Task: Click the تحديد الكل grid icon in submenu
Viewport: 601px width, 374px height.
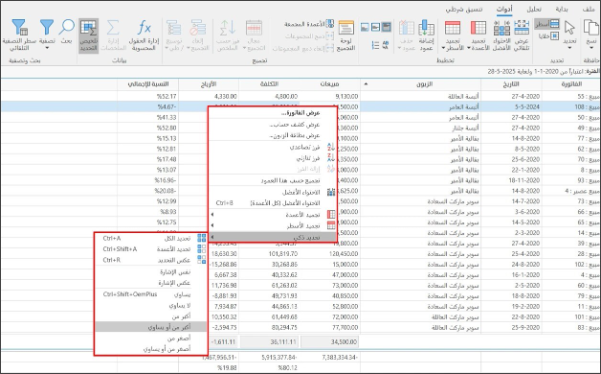Action: [x=202, y=238]
